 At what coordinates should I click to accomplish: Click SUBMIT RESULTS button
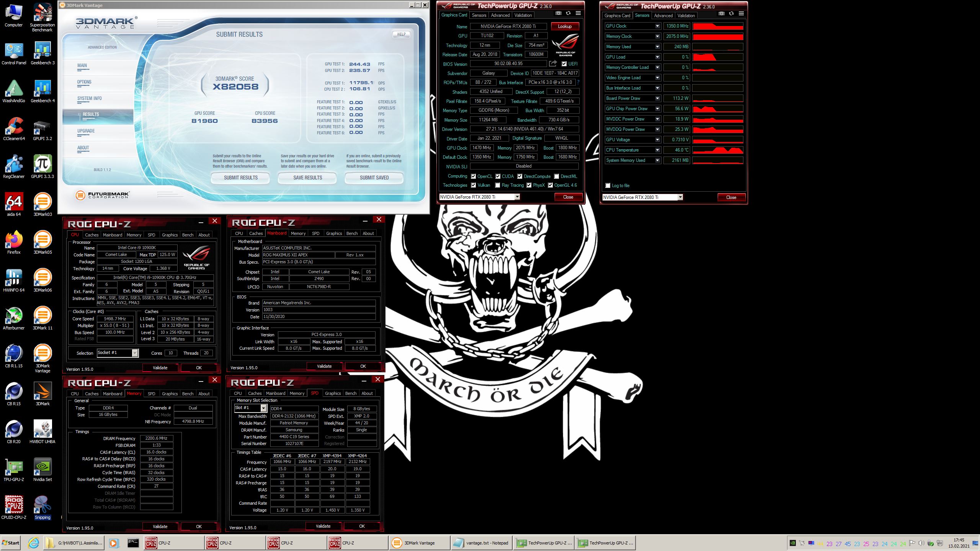[x=240, y=178]
